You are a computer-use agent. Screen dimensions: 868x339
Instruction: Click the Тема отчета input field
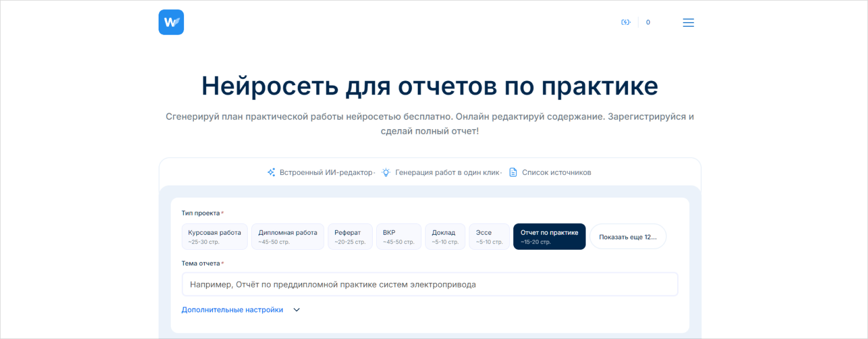pyautogui.click(x=429, y=285)
